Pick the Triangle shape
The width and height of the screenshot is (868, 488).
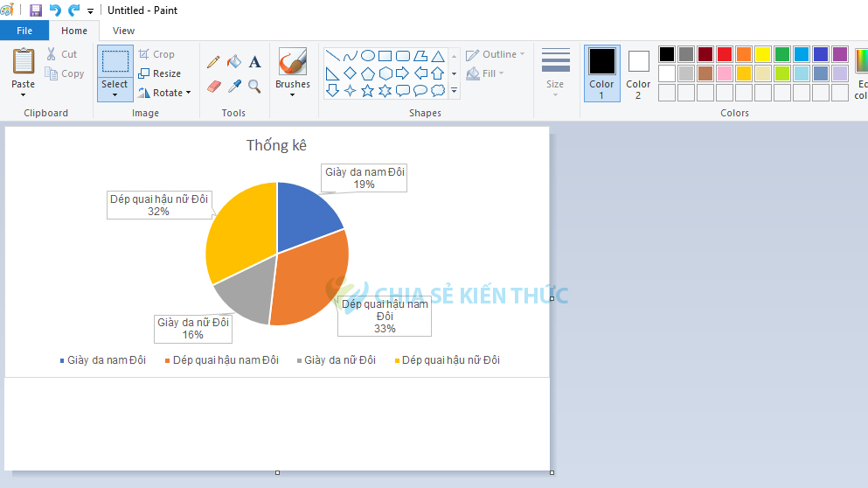(438, 55)
